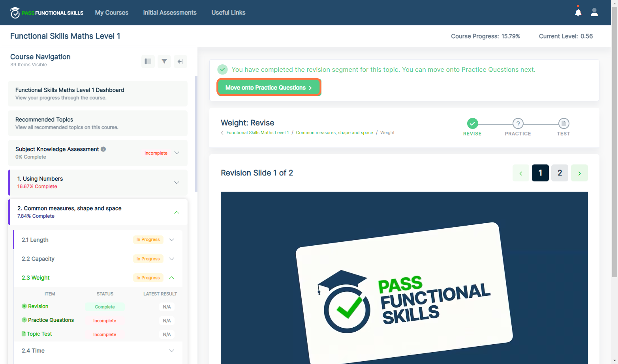Toggle the sidebar layout panel icon
This screenshot has height=364, width=618.
coord(148,62)
